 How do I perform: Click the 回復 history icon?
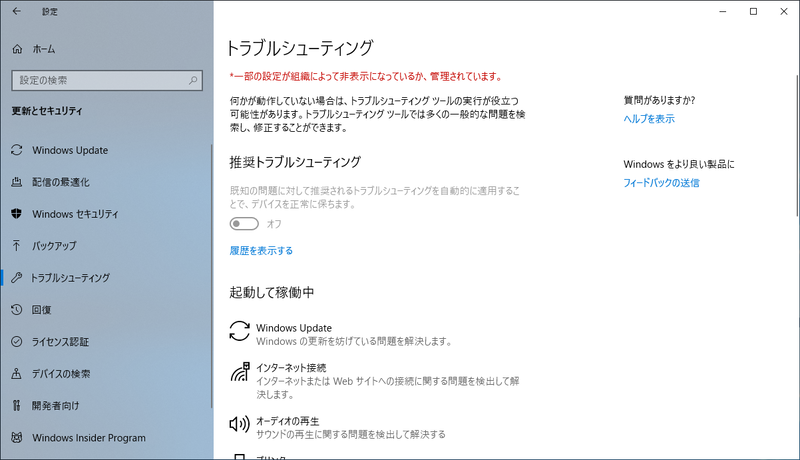(x=17, y=310)
